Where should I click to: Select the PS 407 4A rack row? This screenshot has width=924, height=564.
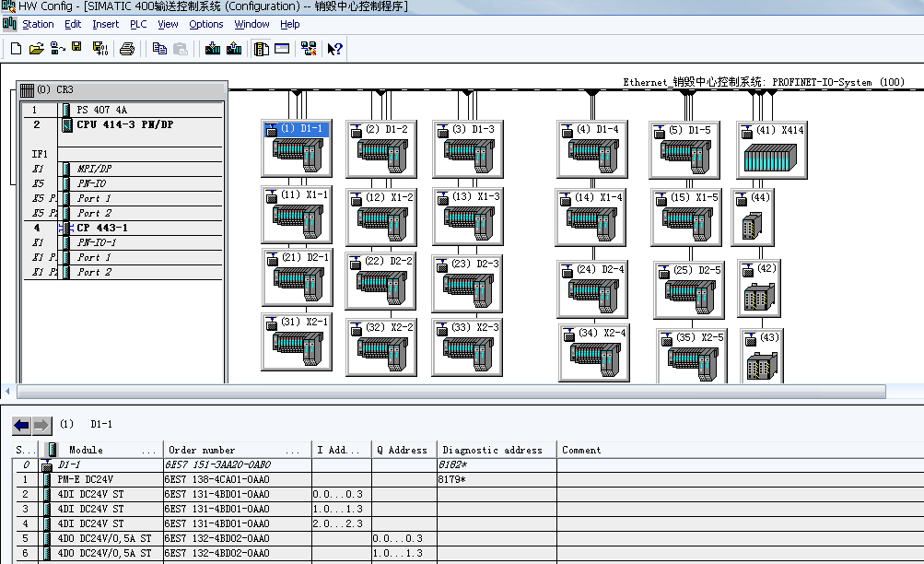pos(123,110)
